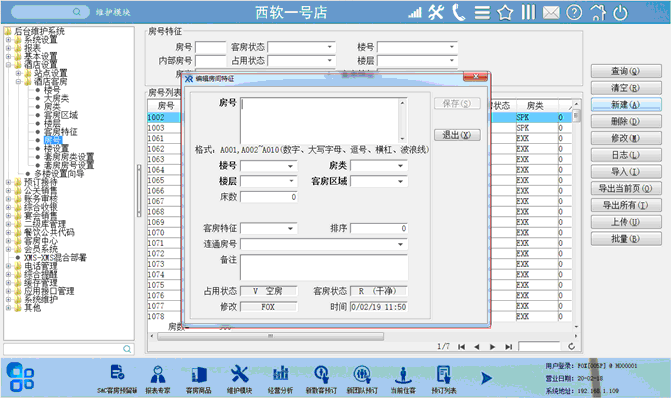Expand the 预订接待 tree node
The image size is (671, 398).
pos(8,182)
